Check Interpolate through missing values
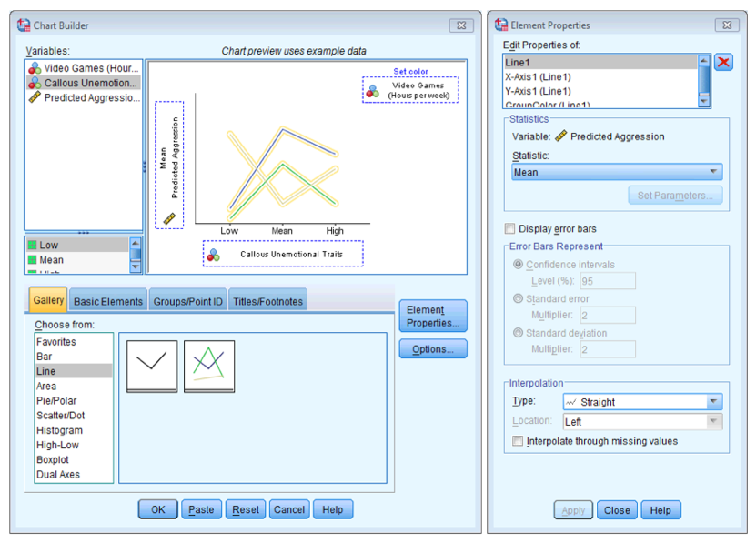The width and height of the screenshot is (756, 543). (518, 441)
